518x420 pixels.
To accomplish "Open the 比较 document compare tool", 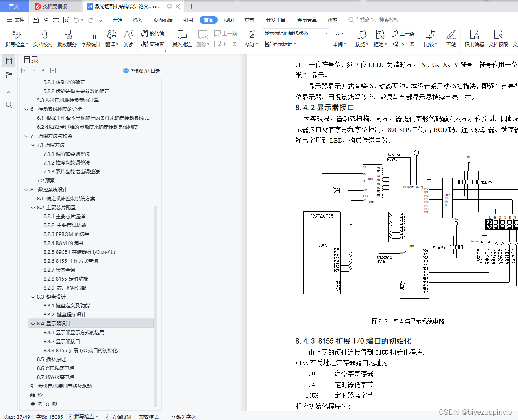I will click(431, 39).
